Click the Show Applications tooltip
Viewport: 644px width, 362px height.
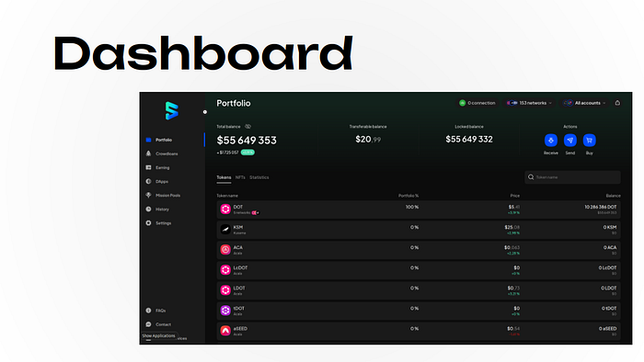(158, 335)
